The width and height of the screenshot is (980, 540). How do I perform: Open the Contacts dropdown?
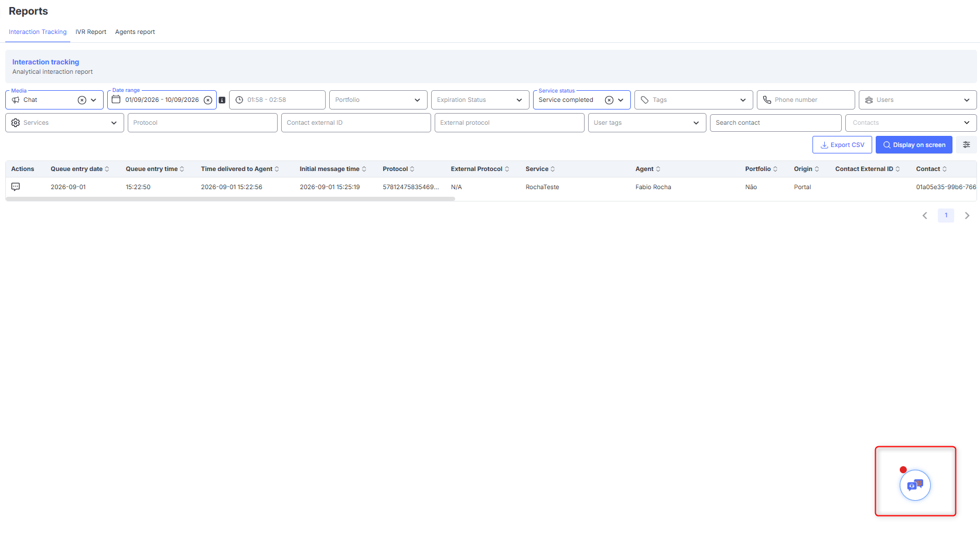tap(911, 123)
